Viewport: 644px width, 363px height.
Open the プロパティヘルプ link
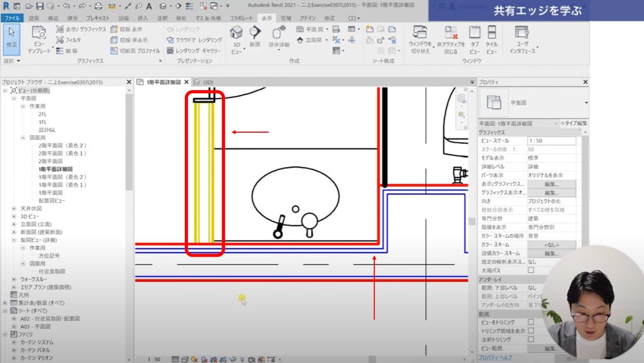pyautogui.click(x=495, y=357)
